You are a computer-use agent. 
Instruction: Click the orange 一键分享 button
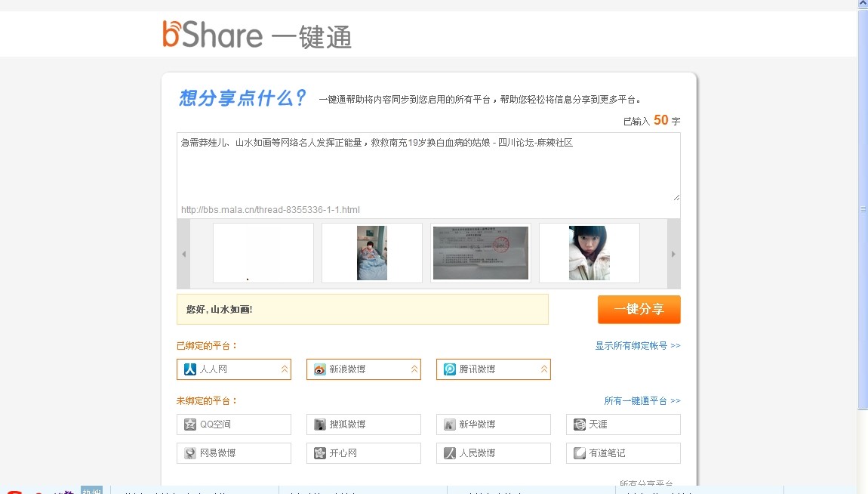coord(639,309)
